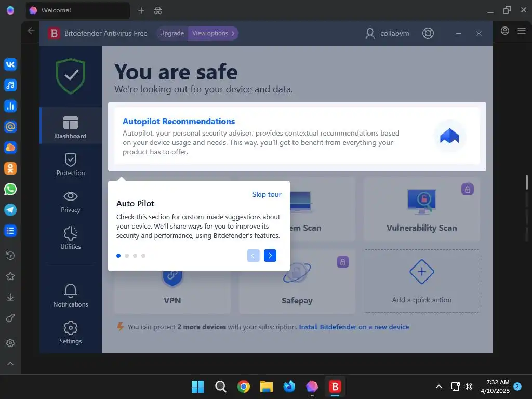
Task: Collapse the browser sidebar chevron
Action: tap(10, 363)
